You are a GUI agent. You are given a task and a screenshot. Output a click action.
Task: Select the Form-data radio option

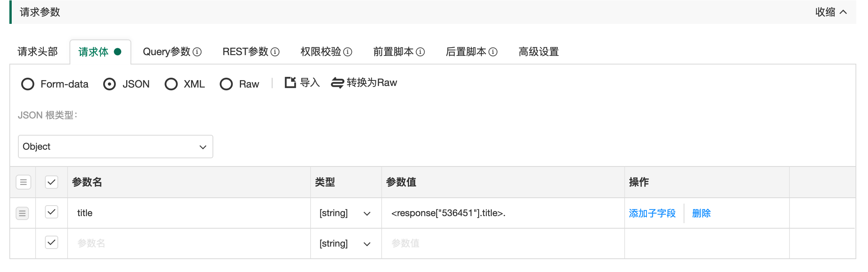(28, 84)
